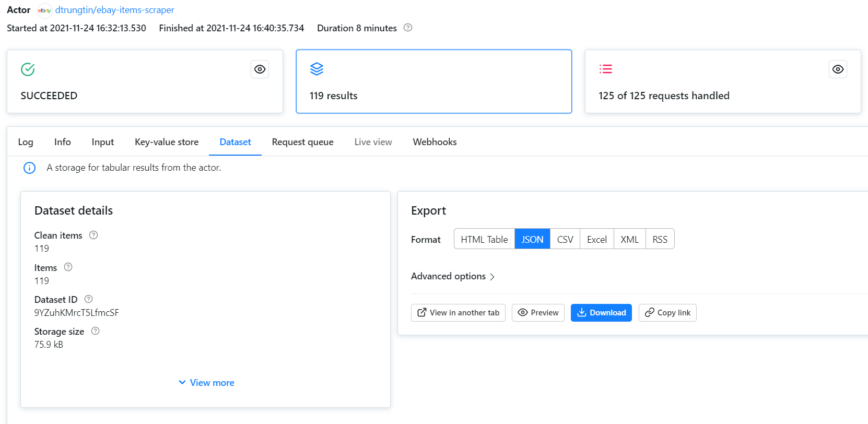The image size is (868, 424).
Task: Click help icon next to Storage size
Action: tap(95, 331)
